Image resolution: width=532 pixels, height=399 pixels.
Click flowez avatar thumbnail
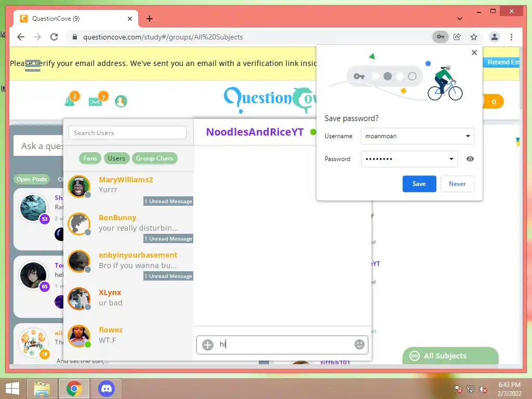pyautogui.click(x=79, y=336)
